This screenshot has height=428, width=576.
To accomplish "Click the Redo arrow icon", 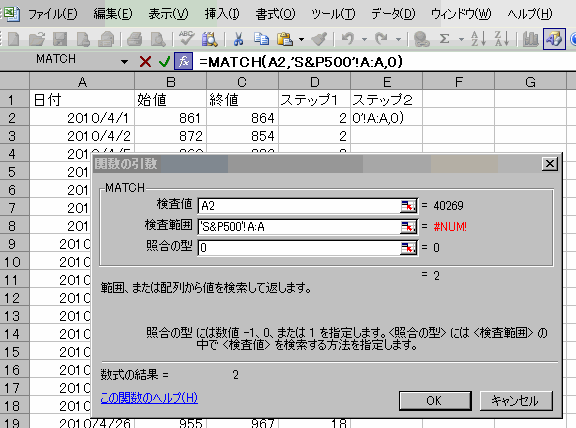I will [x=381, y=39].
